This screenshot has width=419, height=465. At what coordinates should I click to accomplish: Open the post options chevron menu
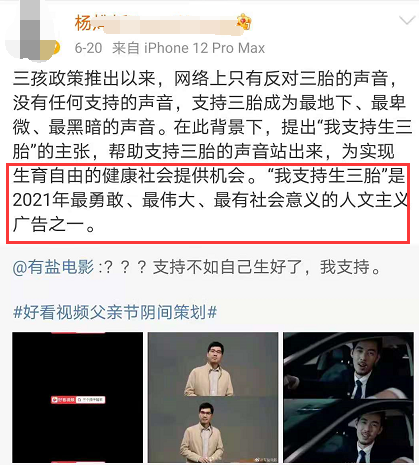407,21
